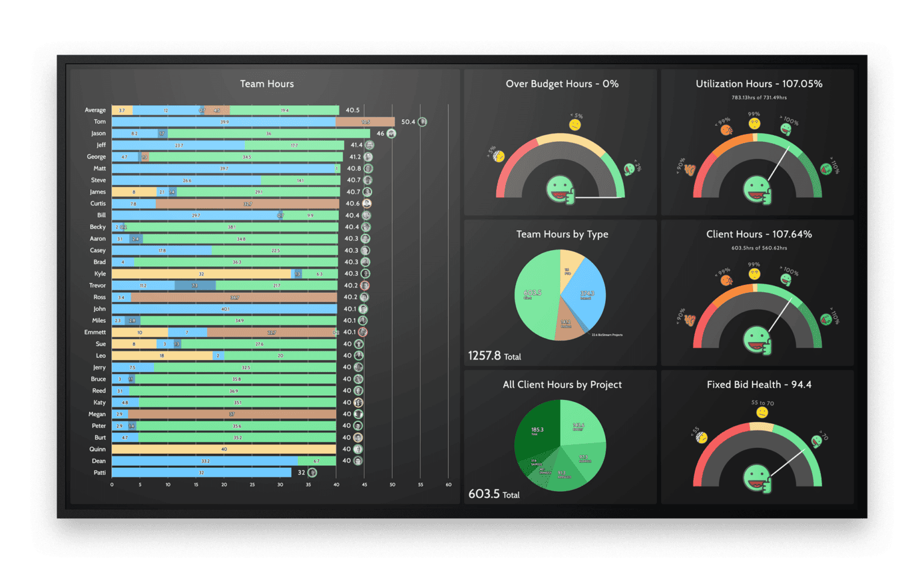Screen dimensions: 924x573
Task: Click the orange '< 99%' face on Client Hours gauge
Action: click(727, 280)
